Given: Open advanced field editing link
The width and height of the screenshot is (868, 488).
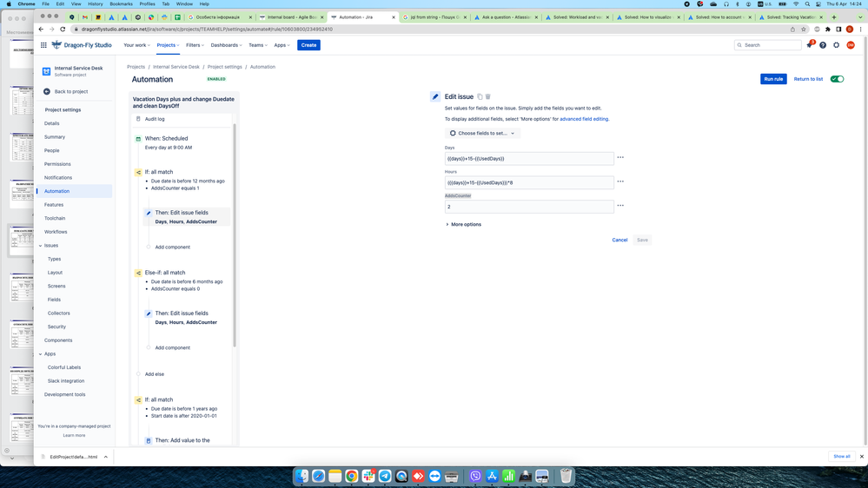Looking at the screenshot, I should point(584,119).
